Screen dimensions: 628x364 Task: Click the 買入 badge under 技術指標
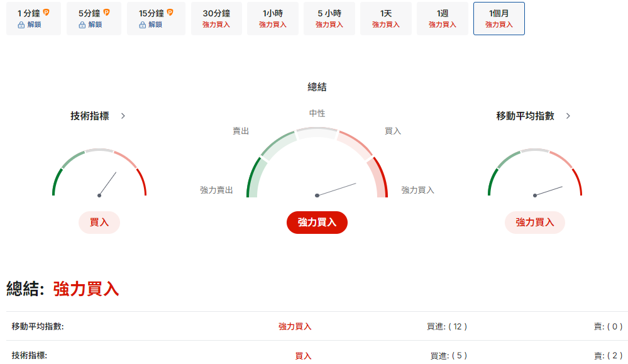[x=99, y=223]
